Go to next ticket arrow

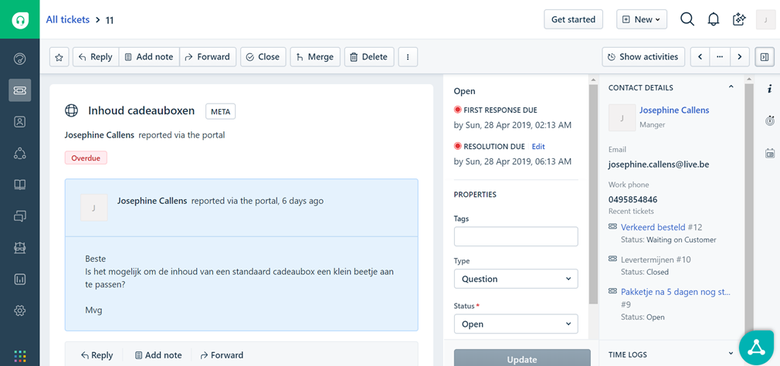coord(740,57)
